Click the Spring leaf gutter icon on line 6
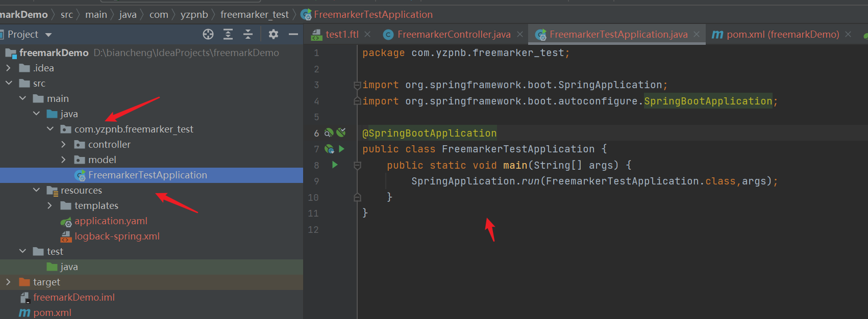The width and height of the screenshot is (868, 319). pyautogui.click(x=341, y=132)
